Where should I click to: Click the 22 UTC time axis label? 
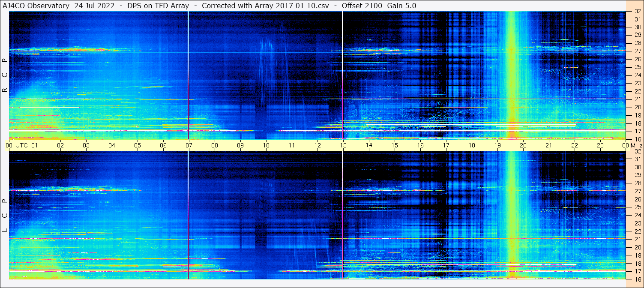pos(575,145)
